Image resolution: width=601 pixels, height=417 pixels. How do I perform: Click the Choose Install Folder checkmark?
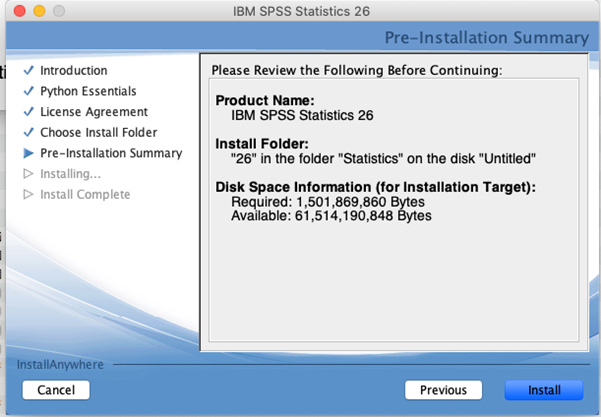29,132
